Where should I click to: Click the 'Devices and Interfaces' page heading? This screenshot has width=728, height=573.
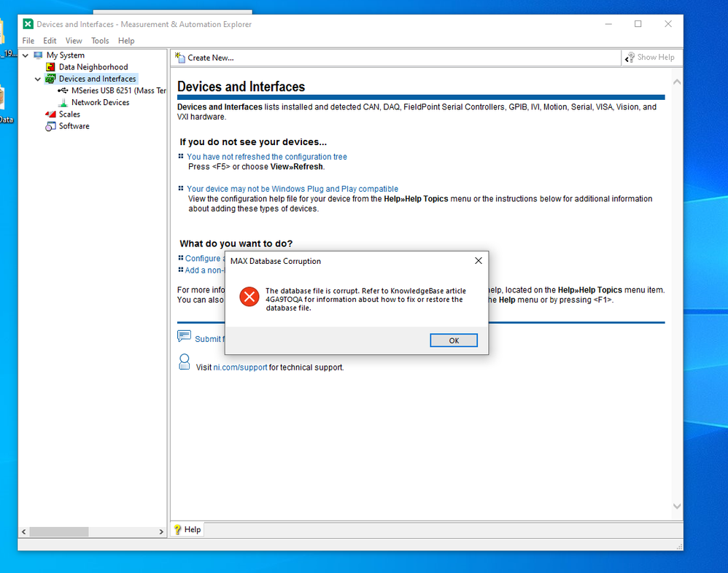coord(241,87)
